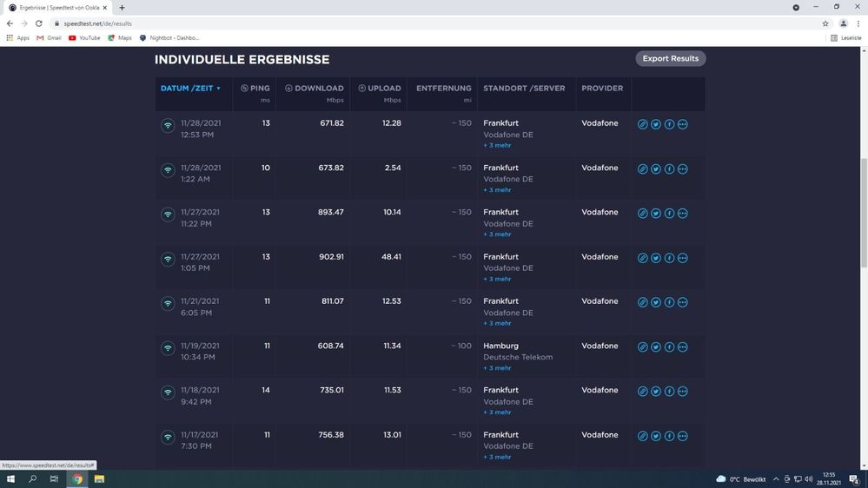Sort results by Upload column
Viewport: 868px width, 488px height.
click(x=379, y=88)
